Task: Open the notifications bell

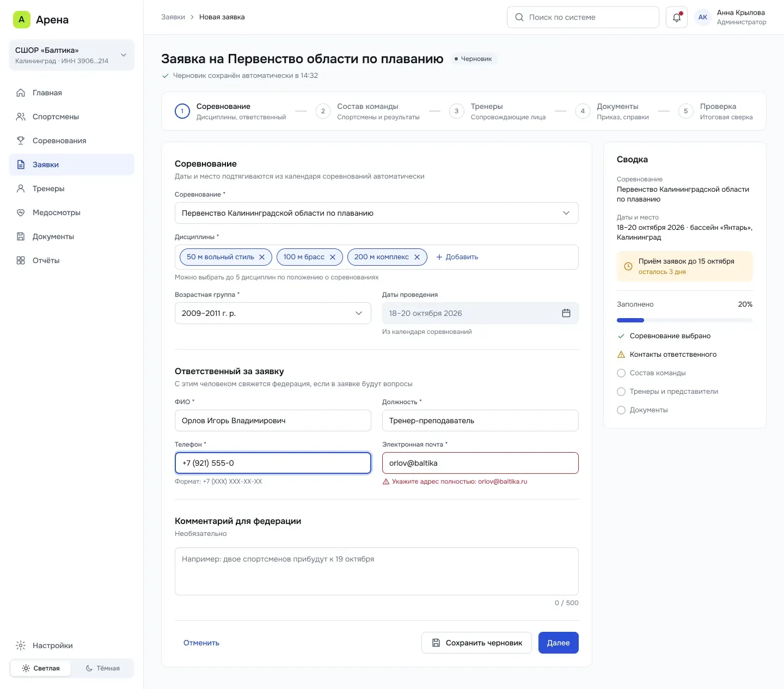Action: (x=677, y=17)
